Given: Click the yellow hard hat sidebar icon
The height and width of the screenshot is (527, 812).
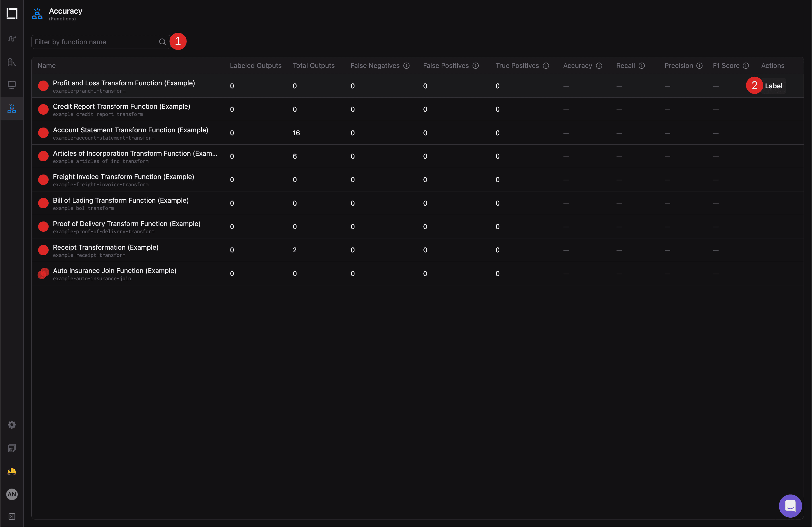Looking at the screenshot, I should pos(12,471).
